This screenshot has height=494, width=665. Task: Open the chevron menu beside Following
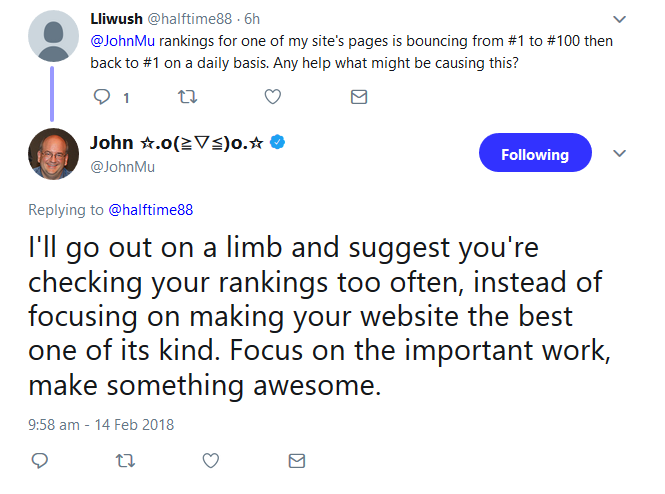tap(619, 154)
